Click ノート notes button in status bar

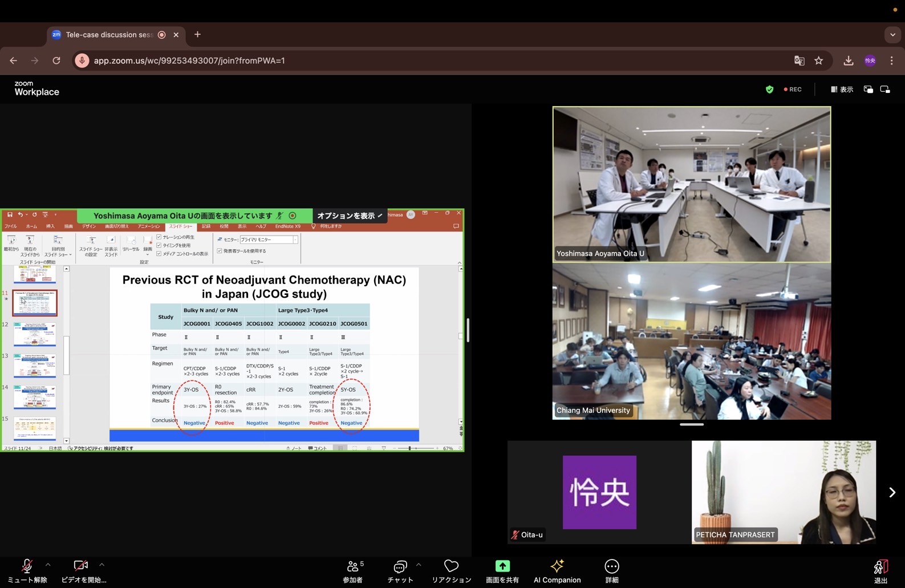294,448
